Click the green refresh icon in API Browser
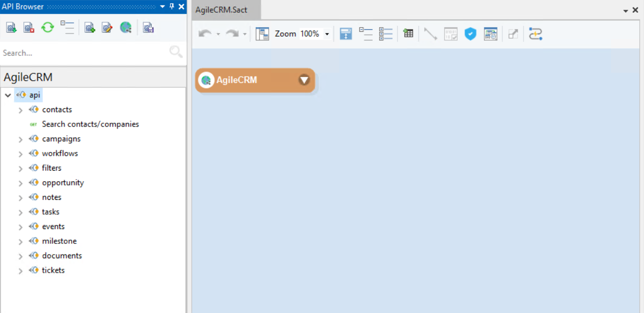644x313 pixels. pyautogui.click(x=48, y=28)
